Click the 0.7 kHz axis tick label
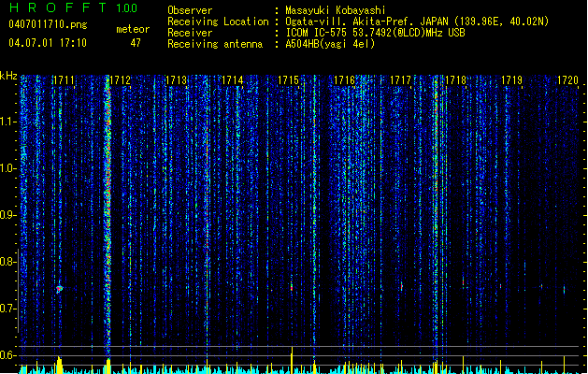588x374 pixels. (x=8, y=309)
